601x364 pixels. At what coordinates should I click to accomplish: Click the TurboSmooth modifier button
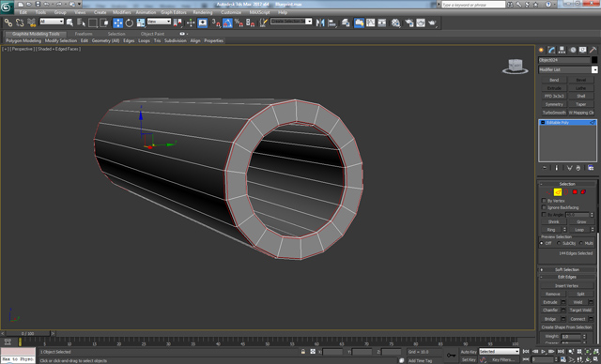[554, 113]
